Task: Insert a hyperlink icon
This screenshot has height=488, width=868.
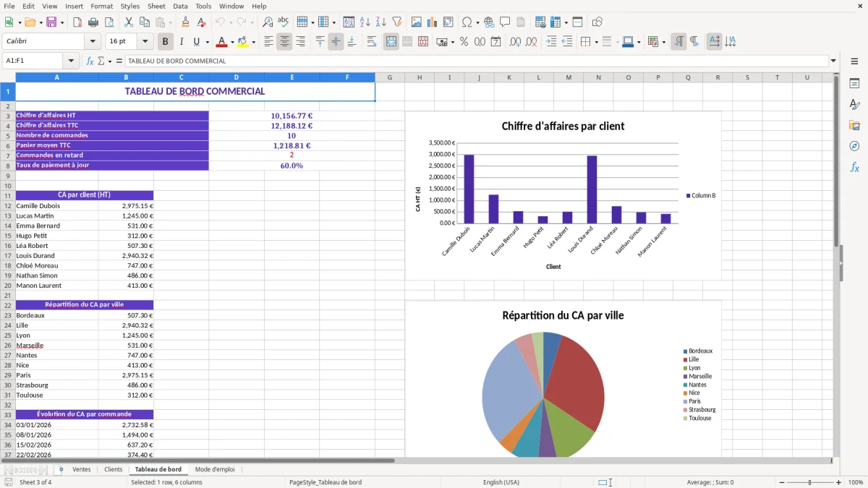Action: (x=489, y=22)
